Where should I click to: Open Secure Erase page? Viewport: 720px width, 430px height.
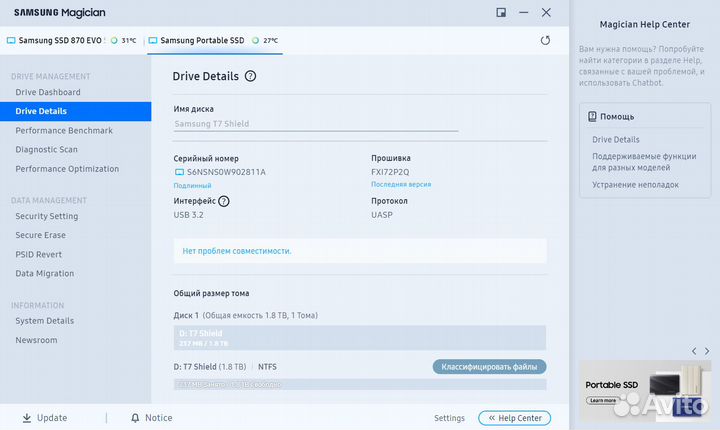[40, 235]
